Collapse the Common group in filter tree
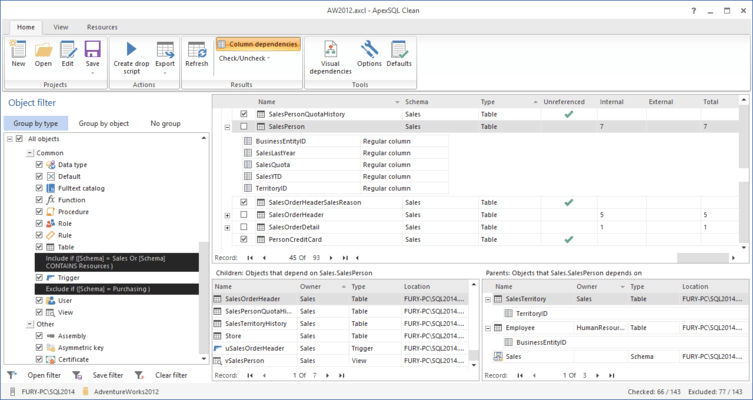This screenshot has height=400, width=753. point(30,153)
